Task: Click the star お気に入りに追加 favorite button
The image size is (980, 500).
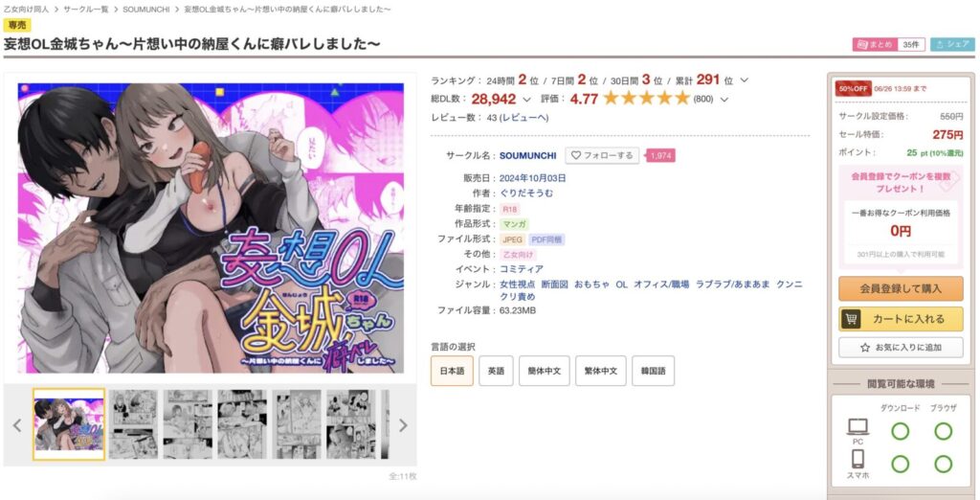Action: pos(900,348)
